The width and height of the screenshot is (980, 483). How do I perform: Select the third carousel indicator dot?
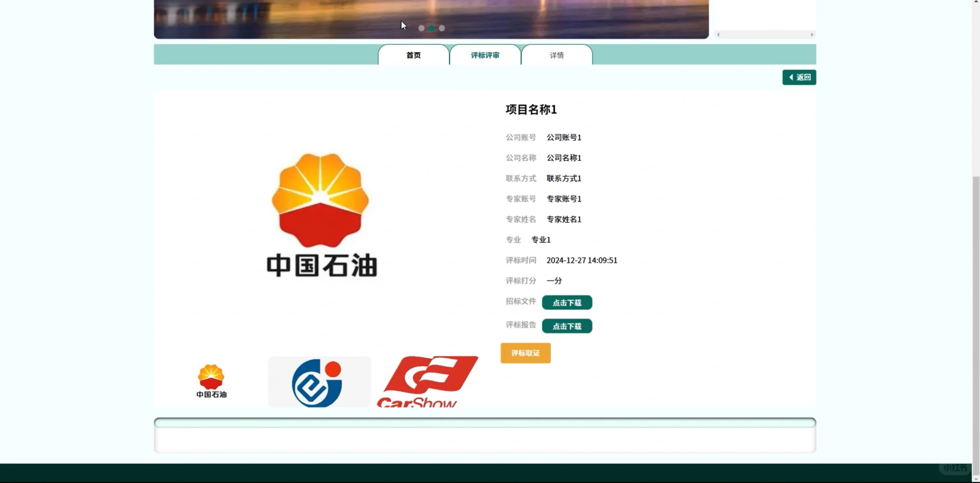441,28
